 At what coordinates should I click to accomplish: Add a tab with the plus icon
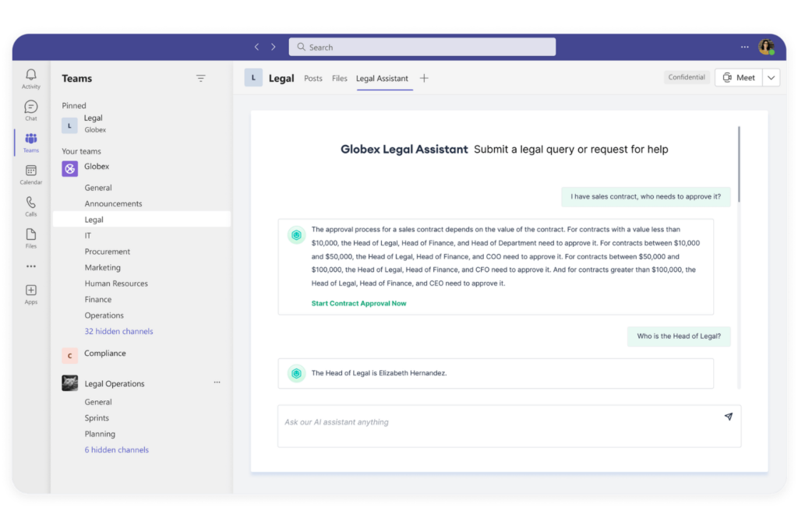click(424, 79)
